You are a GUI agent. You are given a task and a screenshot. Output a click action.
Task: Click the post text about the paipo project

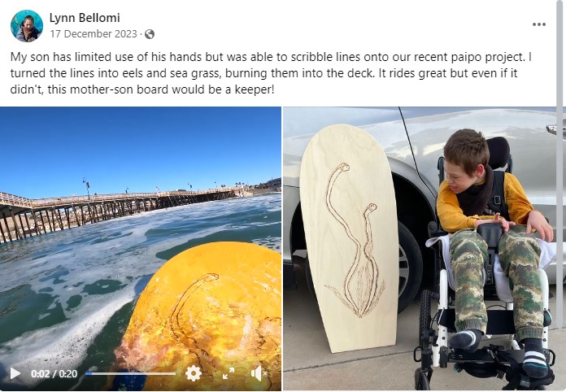coord(271,73)
